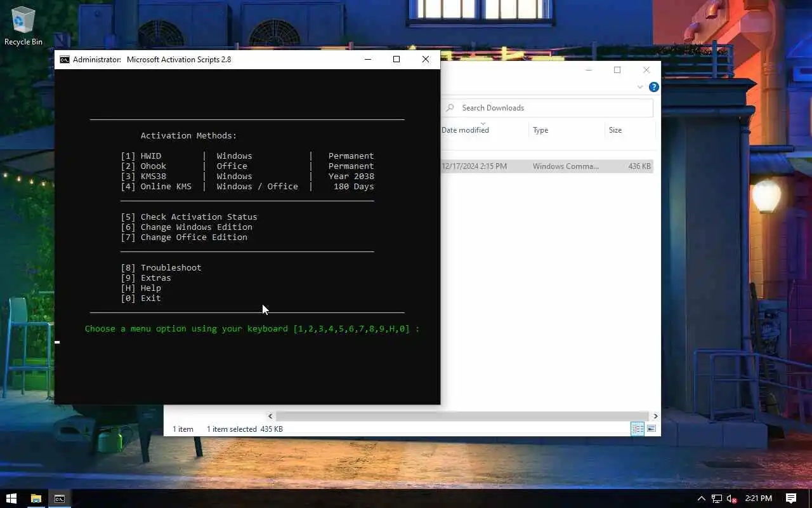Screen dimensions: 812x508
Task: Click the horizontal scrollbar left arrow
Action: [x=270, y=416]
